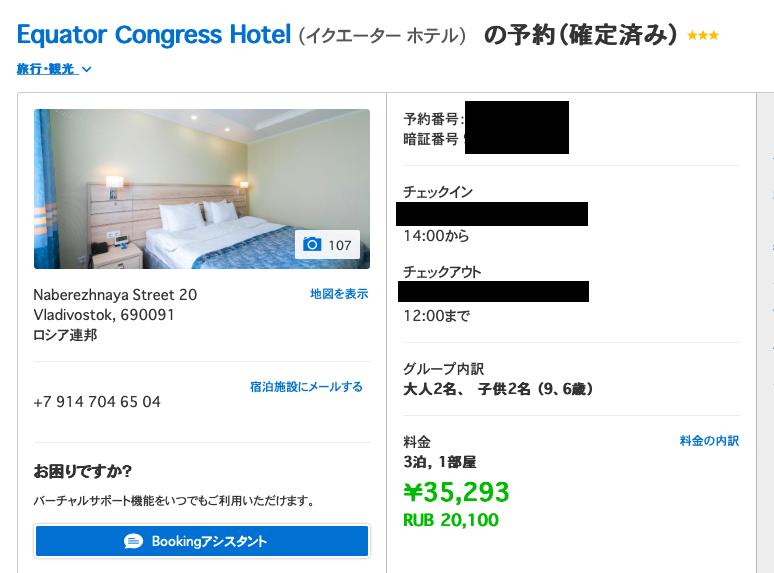The height and width of the screenshot is (573, 774).
Task: Click the phone number +7 914 704 65 04
Action: click(97, 402)
